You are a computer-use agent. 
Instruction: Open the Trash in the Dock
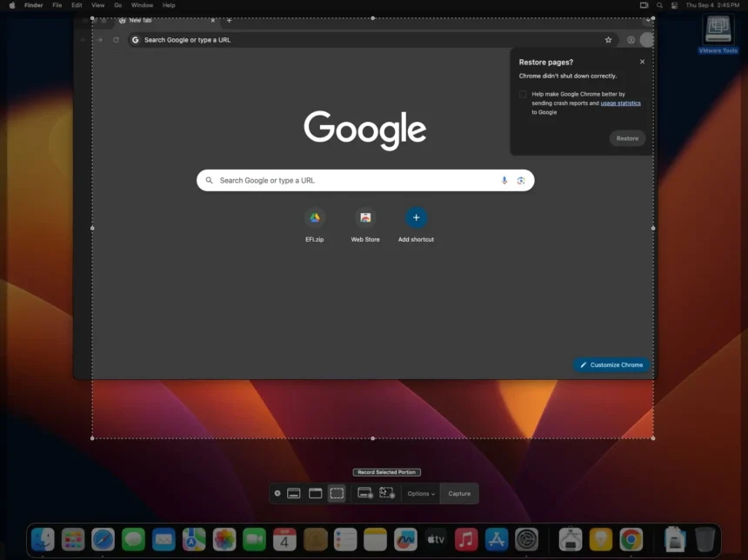705,539
